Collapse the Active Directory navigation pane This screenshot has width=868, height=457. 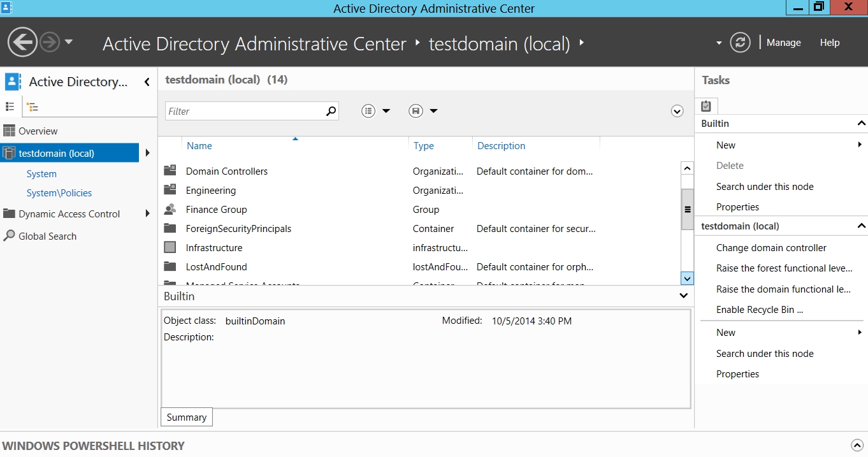point(147,82)
